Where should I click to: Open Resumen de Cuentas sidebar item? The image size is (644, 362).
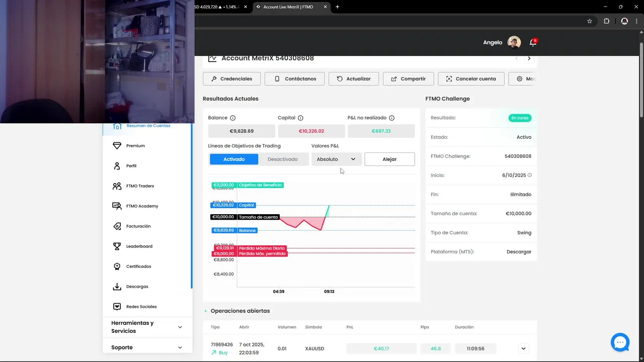148,126
